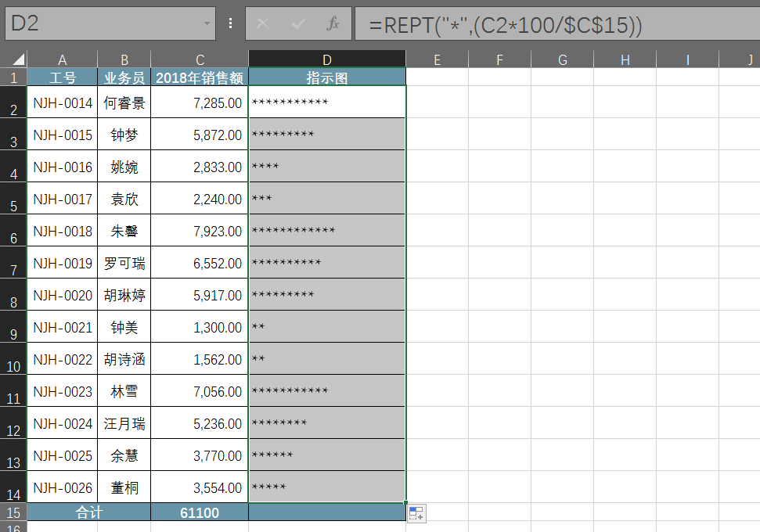Click cell NJH-0021

tap(62, 326)
